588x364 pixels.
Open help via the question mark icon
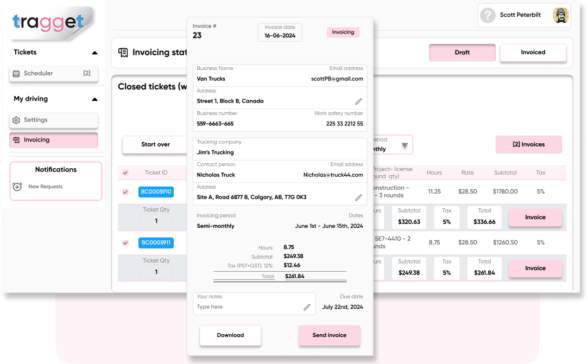pos(488,15)
